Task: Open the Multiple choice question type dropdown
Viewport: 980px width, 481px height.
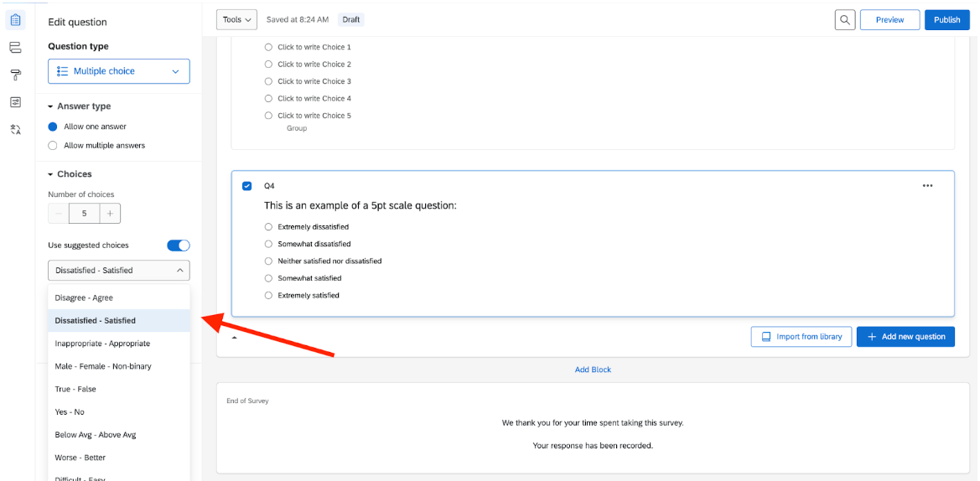Action: [119, 71]
